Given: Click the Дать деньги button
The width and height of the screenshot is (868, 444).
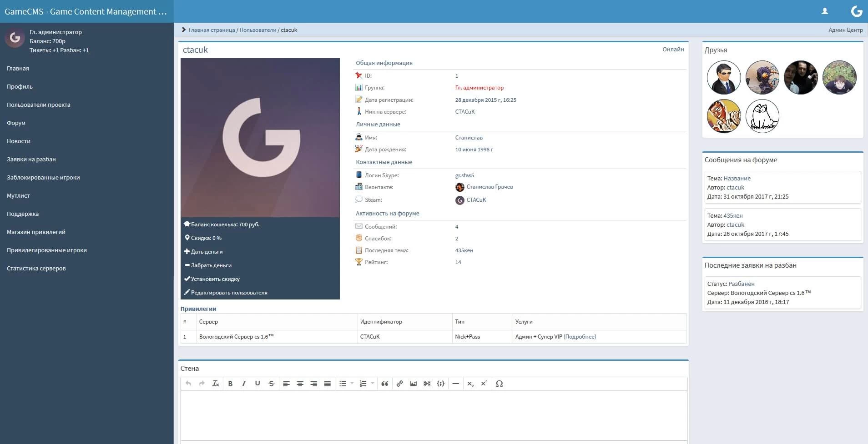Looking at the screenshot, I should click(207, 252).
